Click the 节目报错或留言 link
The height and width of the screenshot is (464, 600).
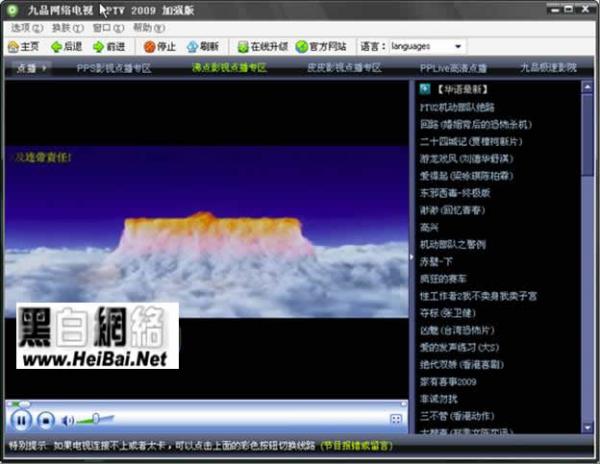tap(356, 446)
